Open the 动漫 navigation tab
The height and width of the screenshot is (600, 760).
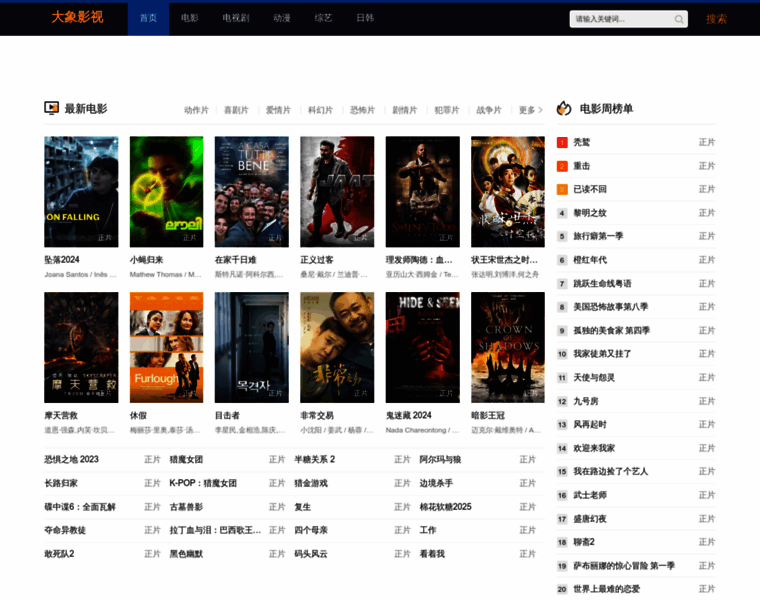(x=282, y=18)
